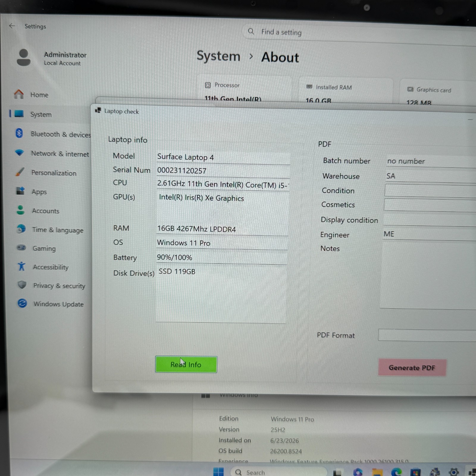Click the Battery field showing 90%/100%
This screenshot has height=476, width=476.
pyautogui.click(x=222, y=258)
